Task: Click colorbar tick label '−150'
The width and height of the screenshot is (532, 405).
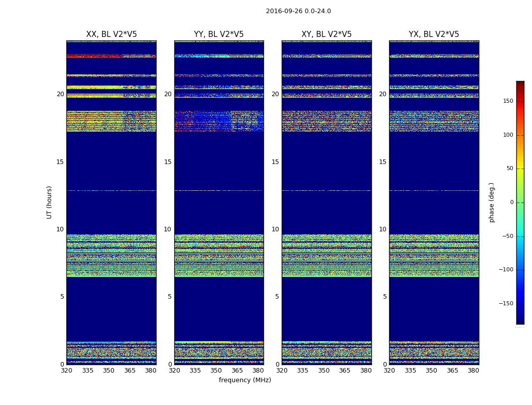Action: [x=506, y=303]
